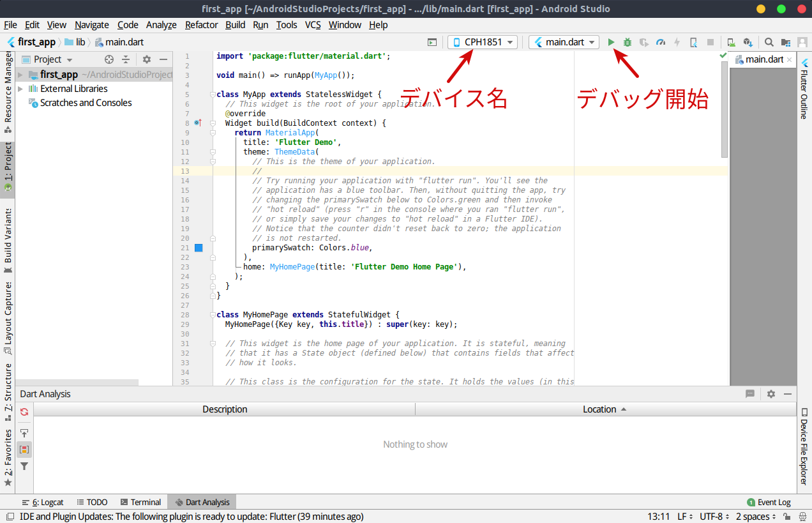Toggle the read-only lock icon in status bar
The height and width of the screenshot is (523, 812).
(787, 517)
